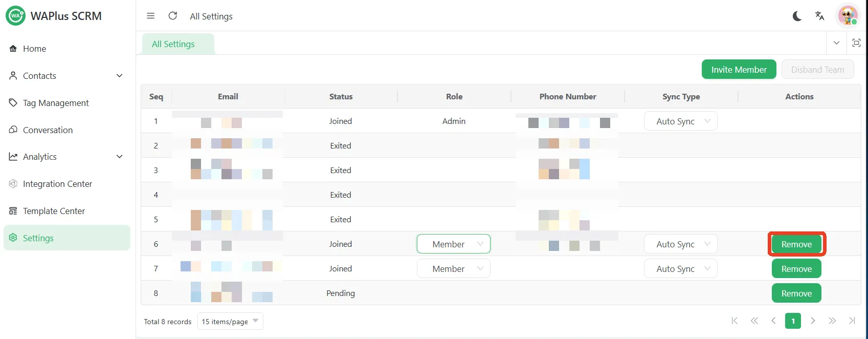Click the WAPlus SCRM logo

click(15, 16)
